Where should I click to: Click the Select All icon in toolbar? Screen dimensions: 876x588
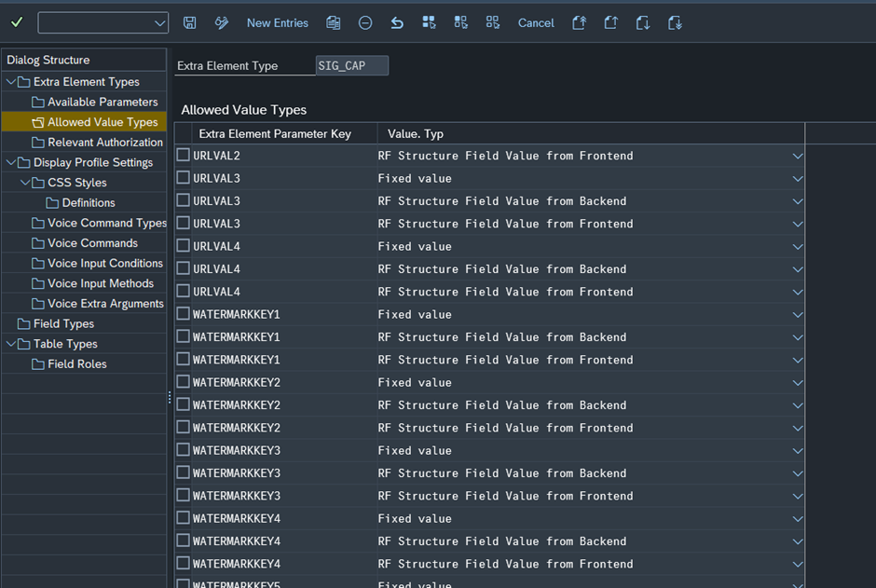pyautogui.click(x=429, y=22)
